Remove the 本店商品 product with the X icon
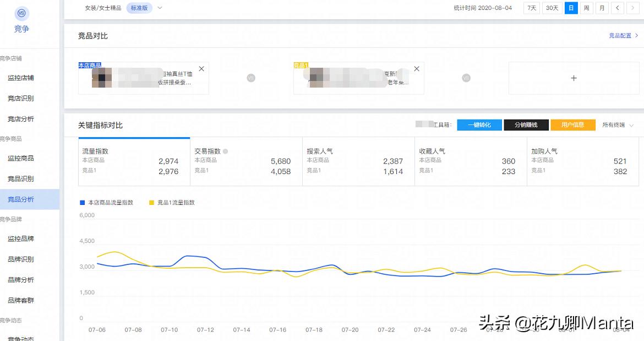 coord(201,68)
